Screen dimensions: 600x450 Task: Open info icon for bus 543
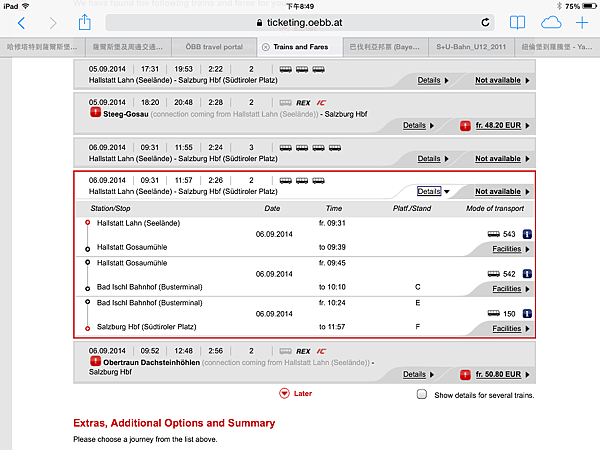coord(527,234)
